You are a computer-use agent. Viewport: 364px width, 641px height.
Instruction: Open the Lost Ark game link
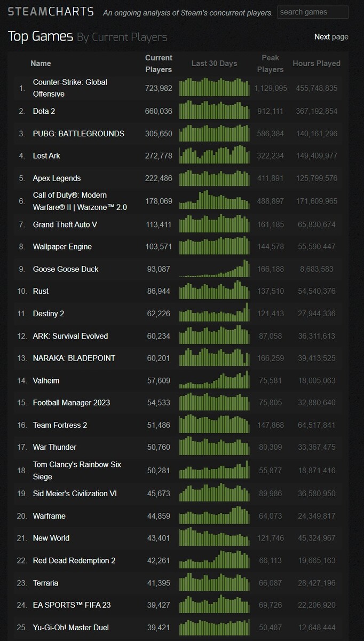(x=46, y=156)
